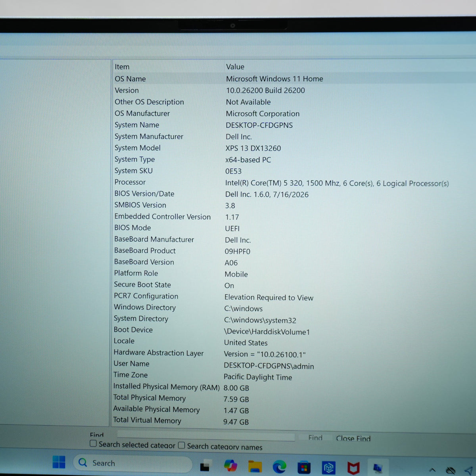The width and height of the screenshot is (476, 476).
Task: Click the Secure Boot State item
Action: coord(142,284)
